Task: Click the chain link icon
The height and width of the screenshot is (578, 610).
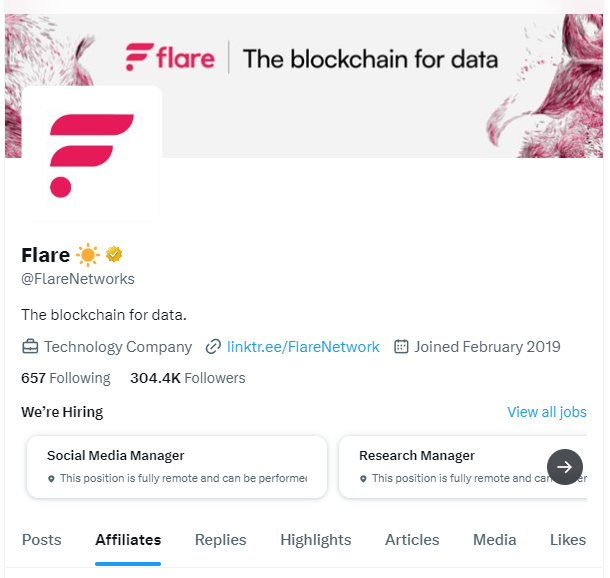Action: click(x=213, y=347)
